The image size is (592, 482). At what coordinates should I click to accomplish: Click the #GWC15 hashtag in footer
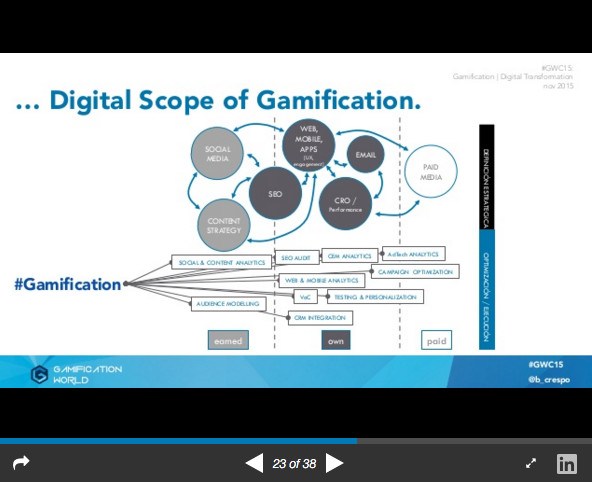[546, 365]
